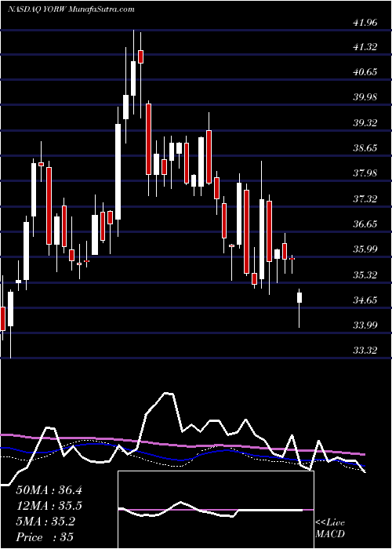Image resolution: width=392 pixels, height=549 pixels.
Task: Click the red candle at the chart peak
Action: 140,56
